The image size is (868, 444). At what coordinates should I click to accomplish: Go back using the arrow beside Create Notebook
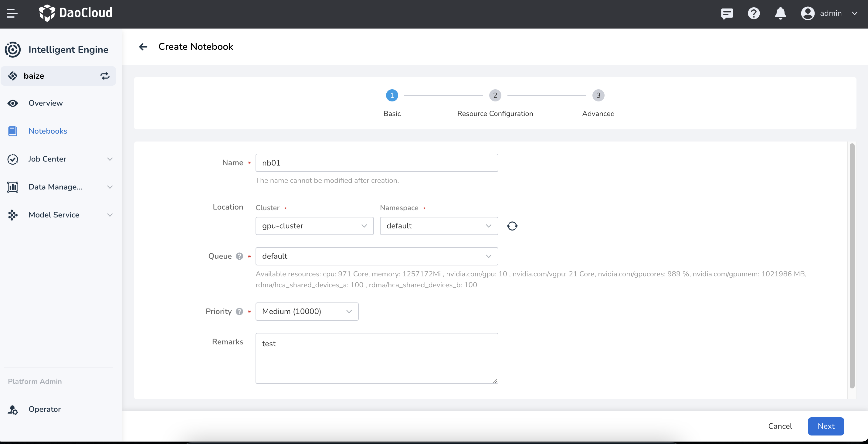(143, 47)
